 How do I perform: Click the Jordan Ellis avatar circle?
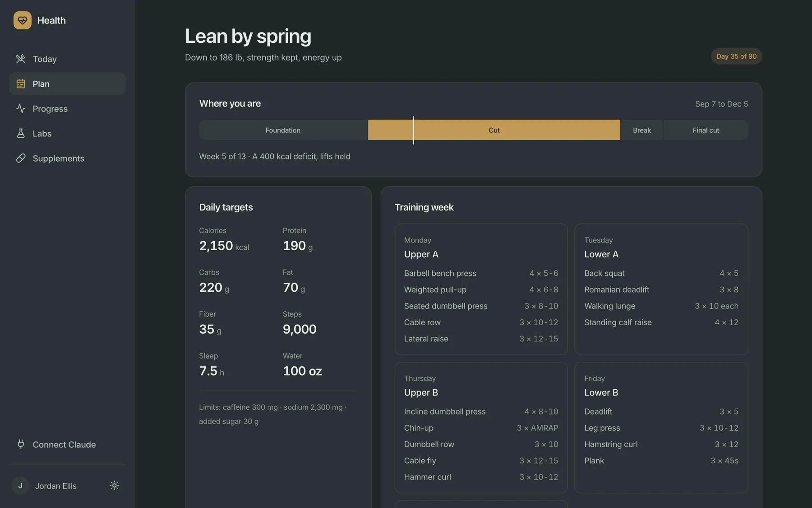tap(20, 485)
